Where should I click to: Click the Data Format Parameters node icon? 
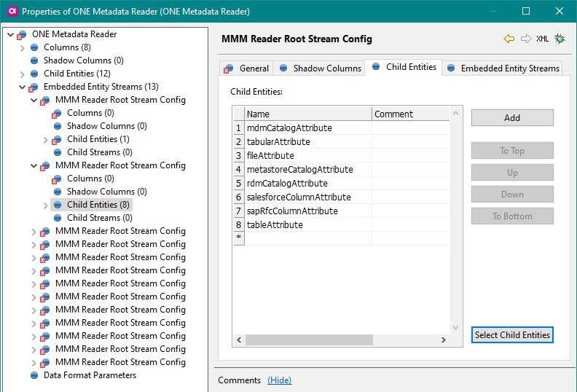coord(34,375)
